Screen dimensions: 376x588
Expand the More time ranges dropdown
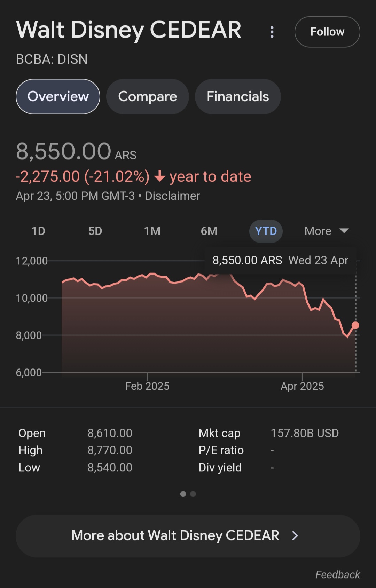pyautogui.click(x=327, y=231)
